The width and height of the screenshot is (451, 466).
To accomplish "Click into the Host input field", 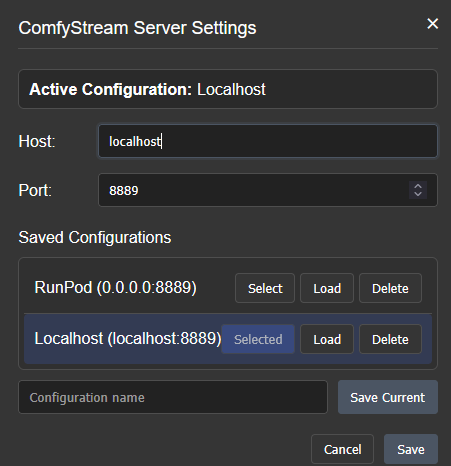I will 268,141.
